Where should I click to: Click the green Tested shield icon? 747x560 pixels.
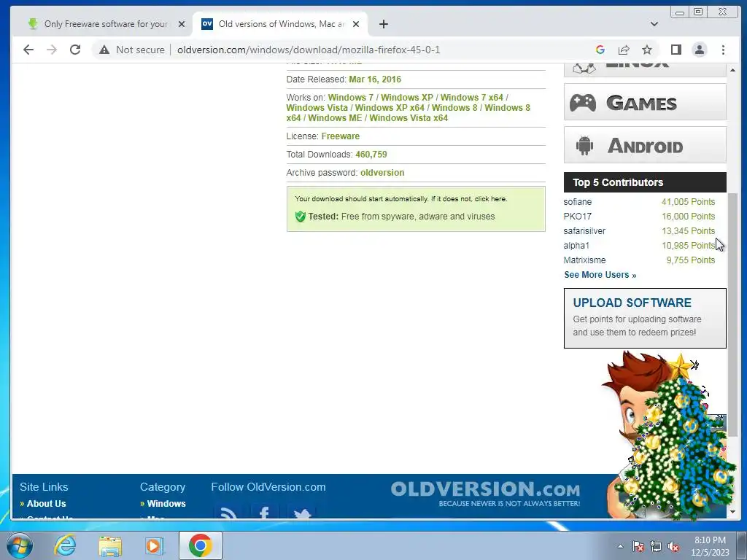click(x=300, y=217)
